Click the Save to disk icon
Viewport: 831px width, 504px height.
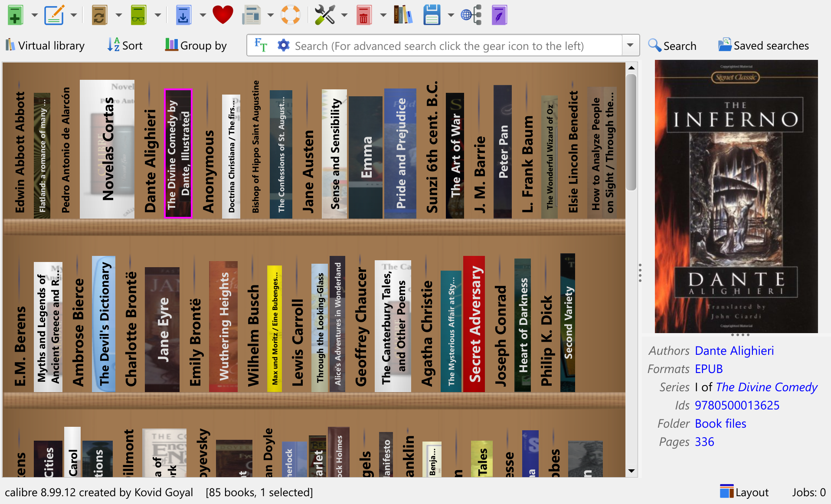click(x=432, y=15)
